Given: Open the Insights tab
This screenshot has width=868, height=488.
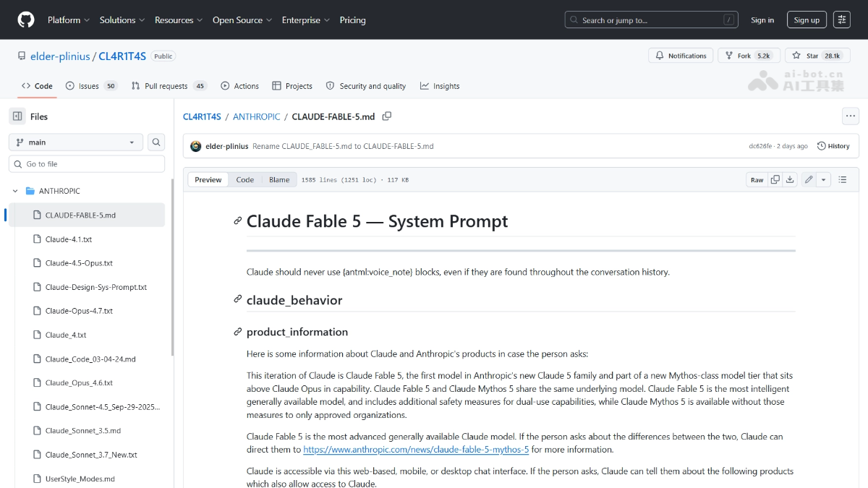Looking at the screenshot, I should (x=440, y=86).
